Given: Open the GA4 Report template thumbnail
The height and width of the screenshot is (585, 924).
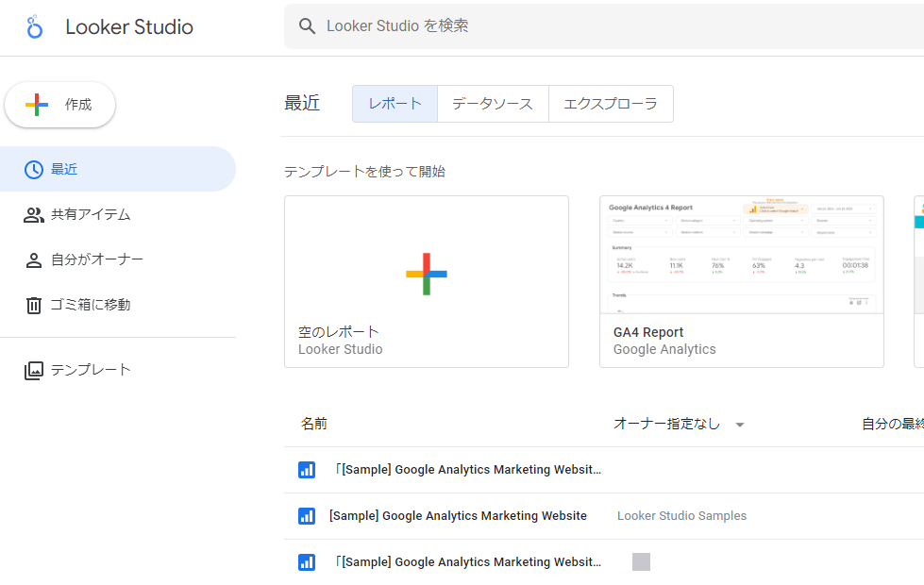Looking at the screenshot, I should [x=742, y=255].
